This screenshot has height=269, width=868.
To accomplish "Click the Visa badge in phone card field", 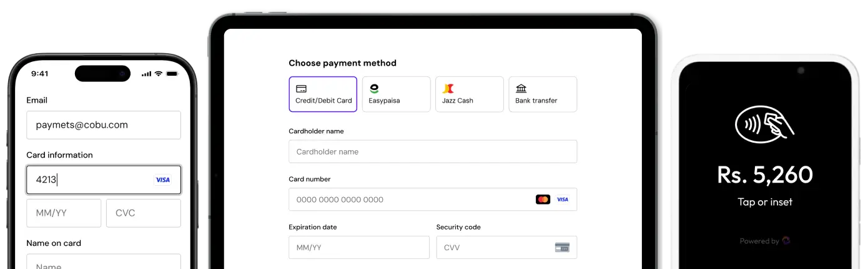I will click(x=162, y=180).
